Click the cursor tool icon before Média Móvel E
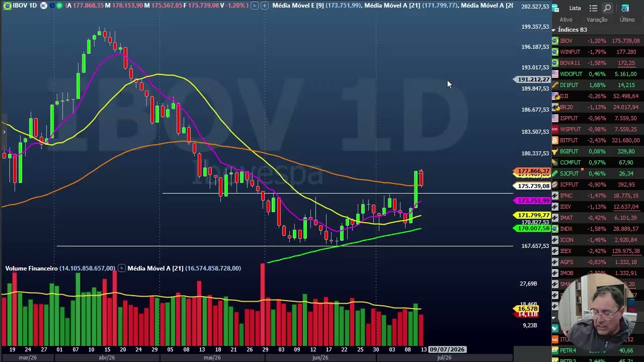 [x=255, y=6]
